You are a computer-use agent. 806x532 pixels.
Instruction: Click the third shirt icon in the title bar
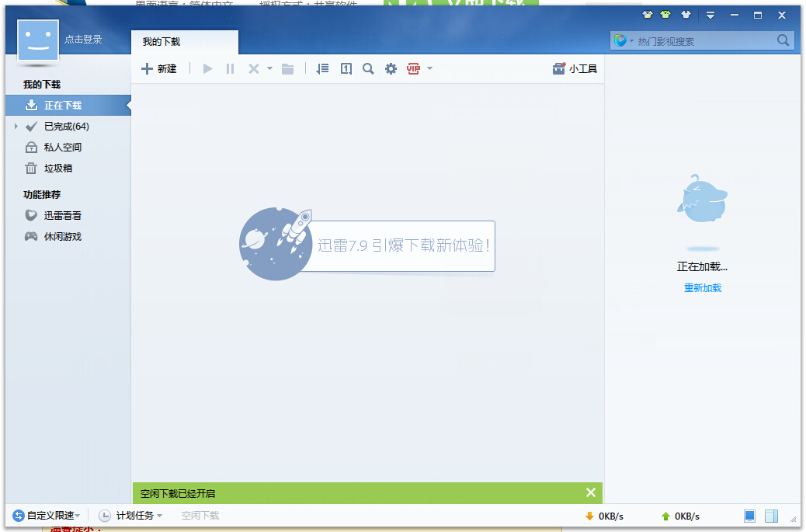[x=686, y=15]
